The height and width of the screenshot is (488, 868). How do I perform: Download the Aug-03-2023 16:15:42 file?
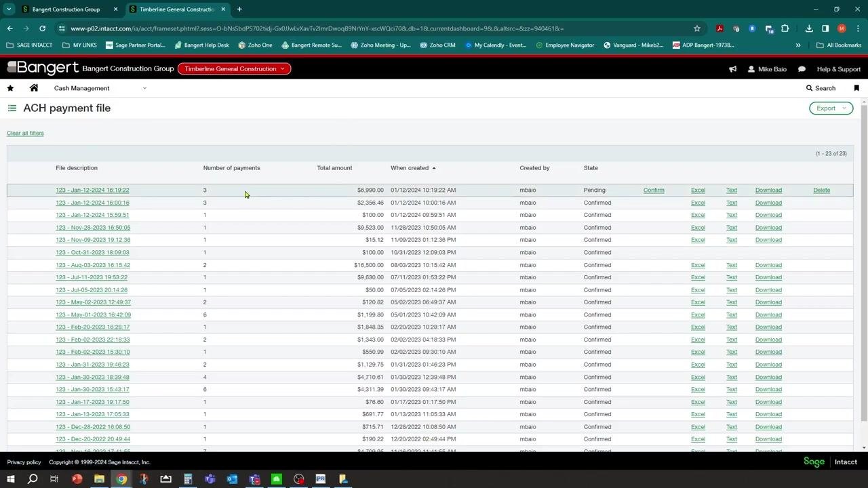[x=768, y=265]
